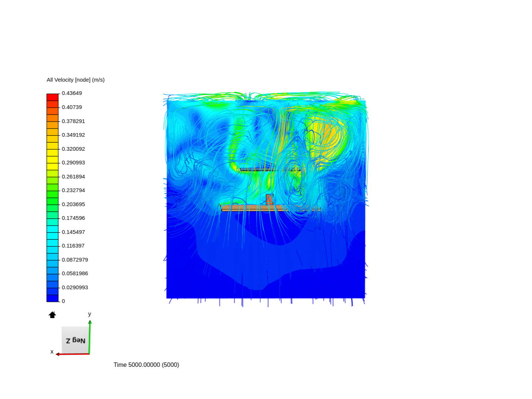The height and width of the screenshot is (399, 532).
Task: Click the maximum legend value 0.43649
Action: coord(72,93)
